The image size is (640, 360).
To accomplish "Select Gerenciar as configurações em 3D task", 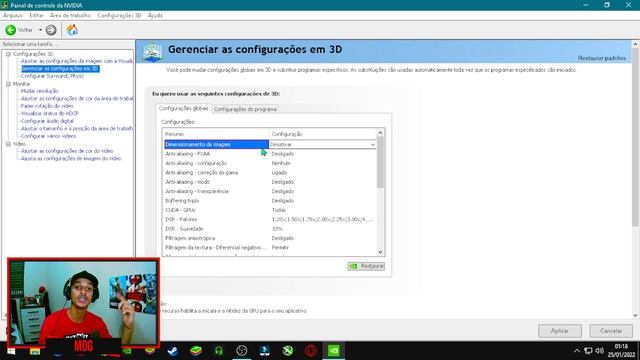I will tap(60, 69).
